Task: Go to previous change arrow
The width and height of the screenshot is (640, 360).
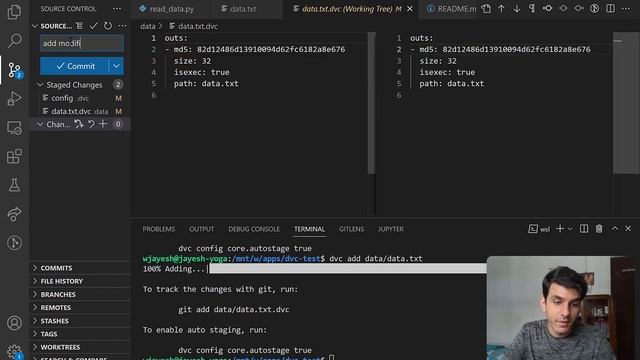Action: pos(501,9)
